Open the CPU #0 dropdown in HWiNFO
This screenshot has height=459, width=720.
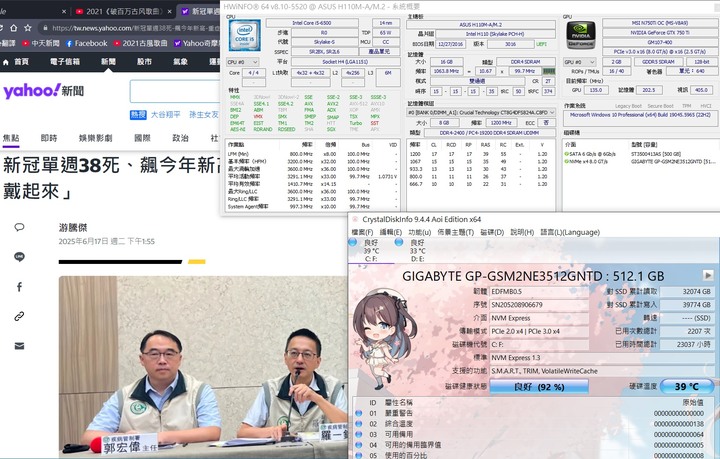[243, 62]
